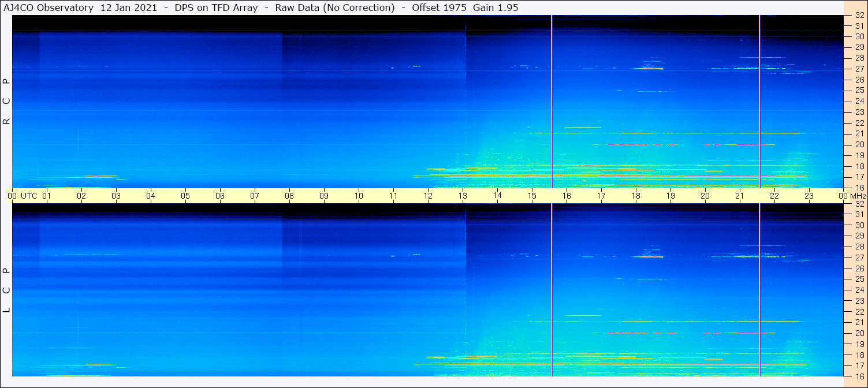The image size is (868, 388).
Task: Click the LCP vertical marker line near 15:30 UTC
Action: (552, 290)
